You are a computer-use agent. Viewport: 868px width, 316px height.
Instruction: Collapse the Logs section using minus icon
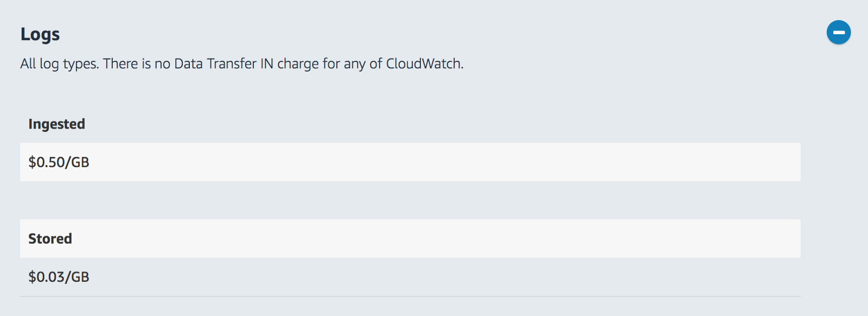pyautogui.click(x=839, y=33)
